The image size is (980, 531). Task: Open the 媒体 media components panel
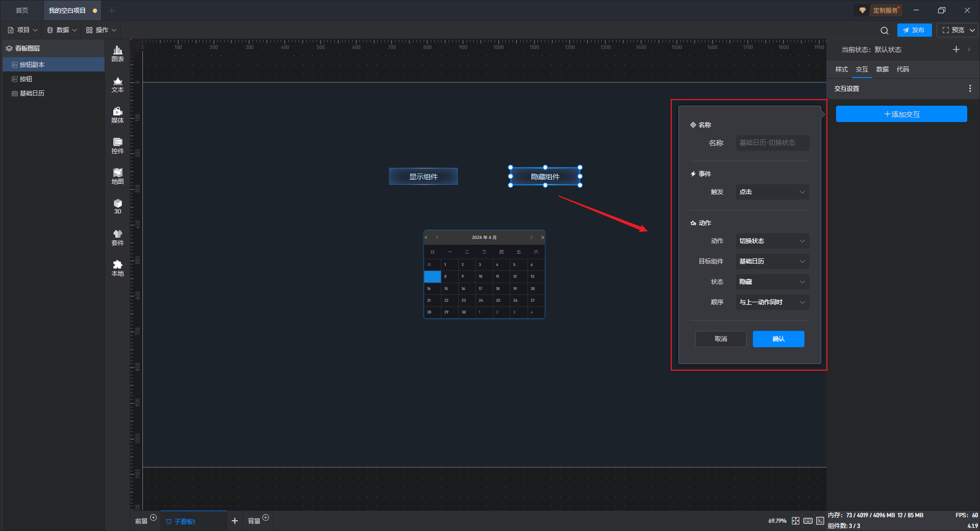point(117,115)
